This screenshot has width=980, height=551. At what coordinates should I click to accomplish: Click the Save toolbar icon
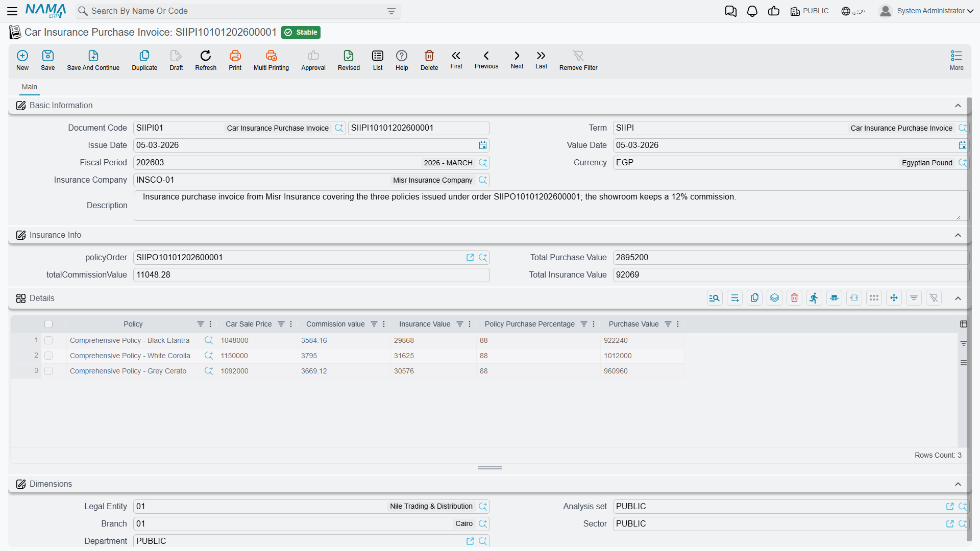click(x=48, y=60)
